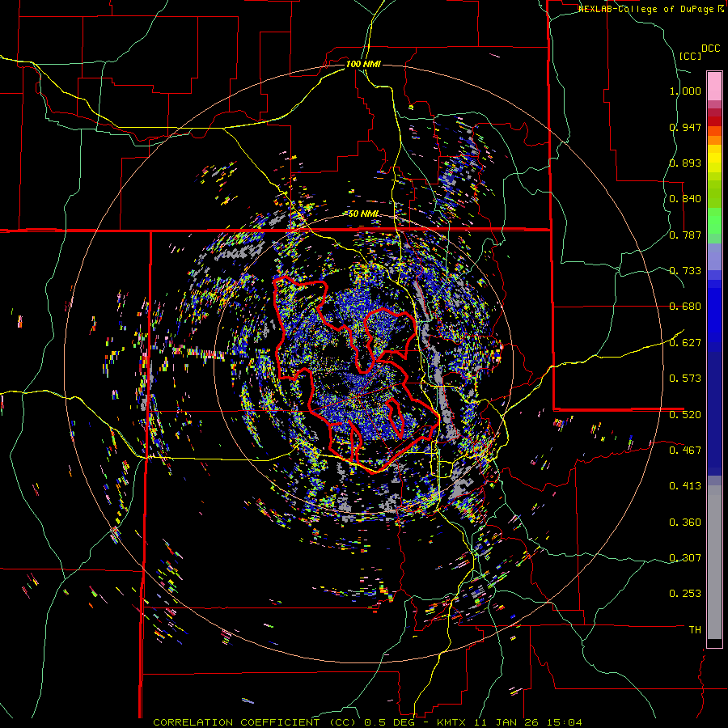The width and height of the screenshot is (728, 728).
Task: Click the 0.680 value on the color scale
Action: (x=685, y=307)
